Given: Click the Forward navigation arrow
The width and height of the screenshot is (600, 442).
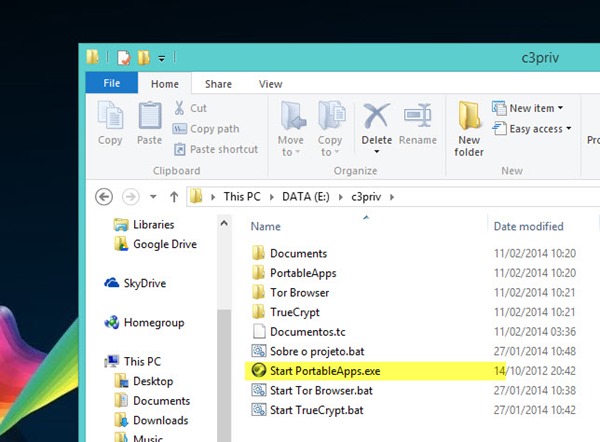Looking at the screenshot, I should 130,197.
